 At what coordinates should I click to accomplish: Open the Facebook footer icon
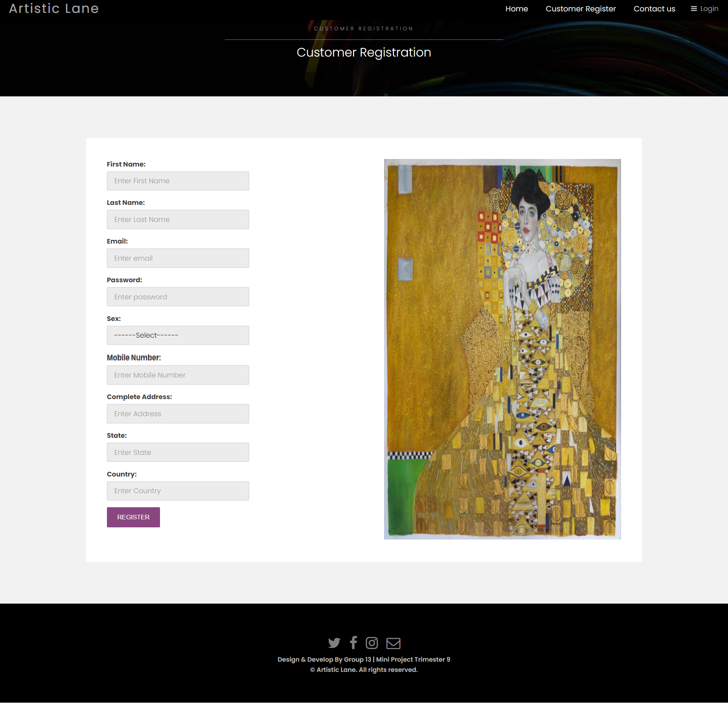(x=353, y=643)
